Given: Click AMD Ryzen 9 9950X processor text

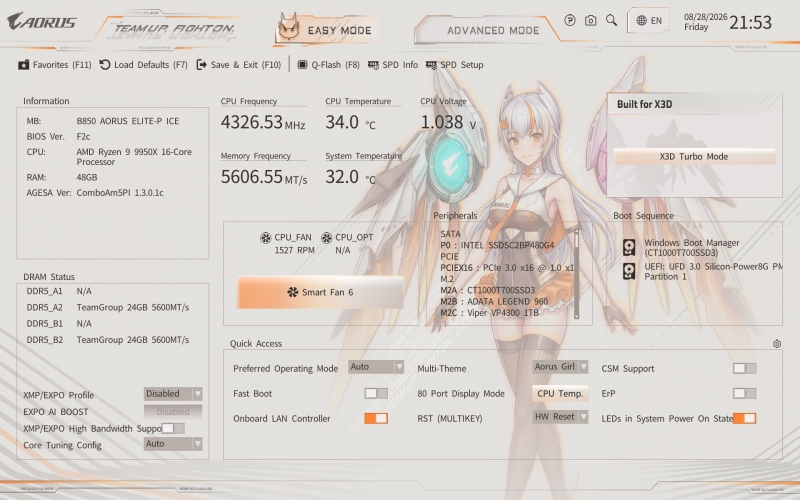Looking at the screenshot, I should pyautogui.click(x=134, y=157).
